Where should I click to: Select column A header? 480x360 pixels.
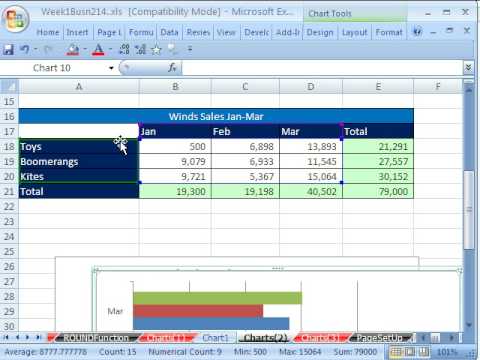(79, 87)
